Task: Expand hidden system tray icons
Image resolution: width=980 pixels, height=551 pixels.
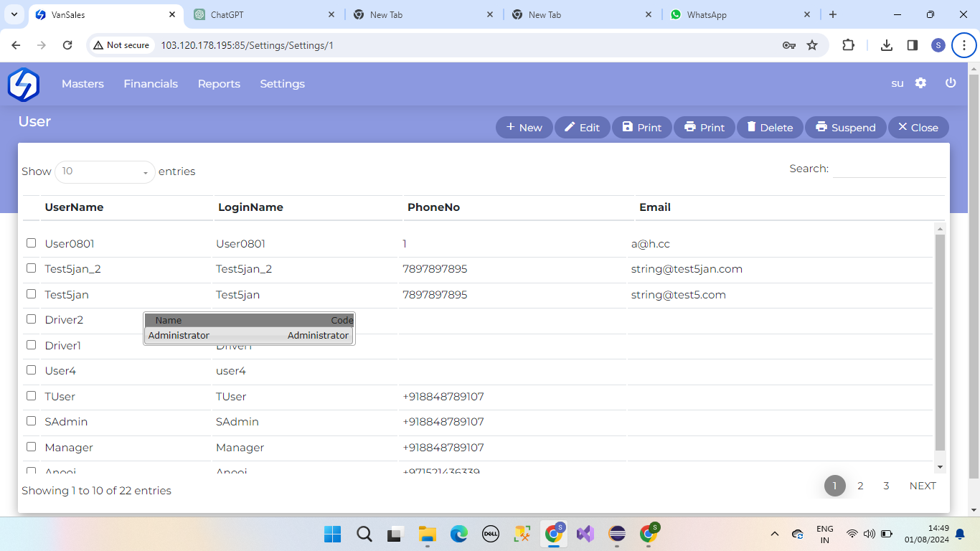Action: tap(774, 534)
